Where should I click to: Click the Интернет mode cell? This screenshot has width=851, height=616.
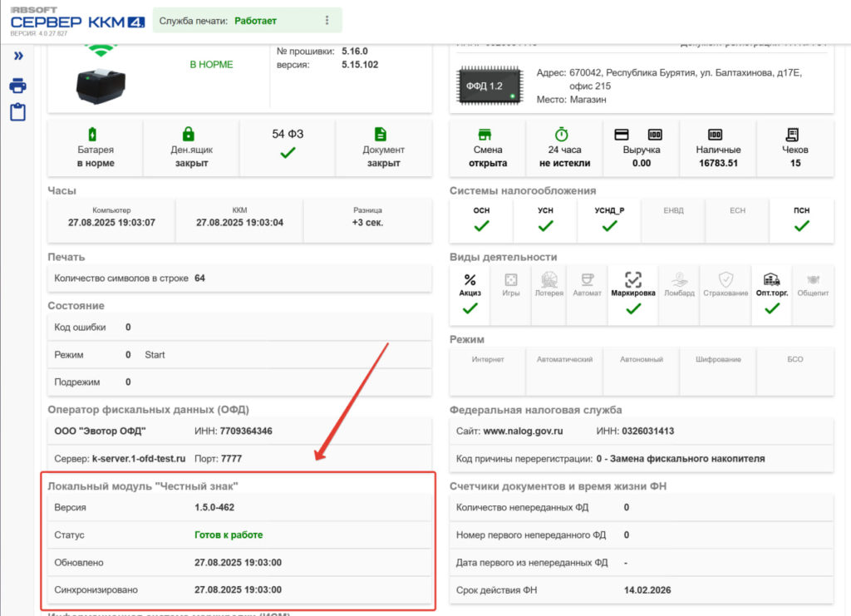coord(487,372)
